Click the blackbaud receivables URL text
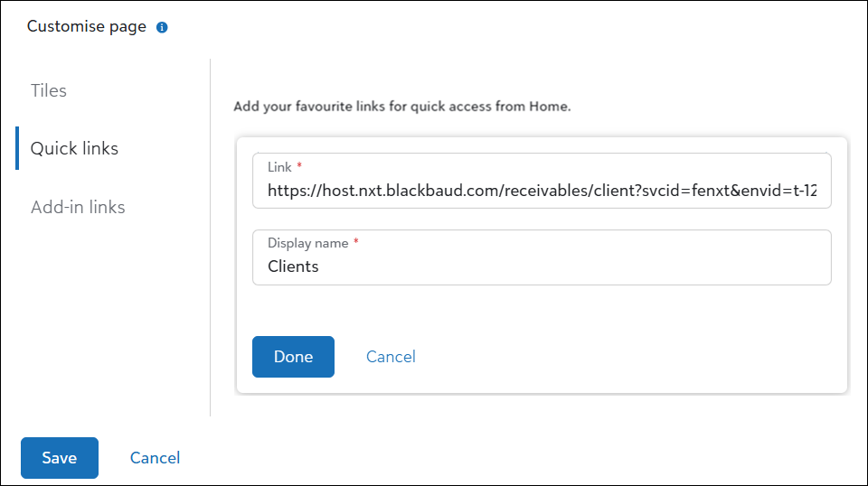The width and height of the screenshot is (868, 486). pyautogui.click(x=542, y=191)
